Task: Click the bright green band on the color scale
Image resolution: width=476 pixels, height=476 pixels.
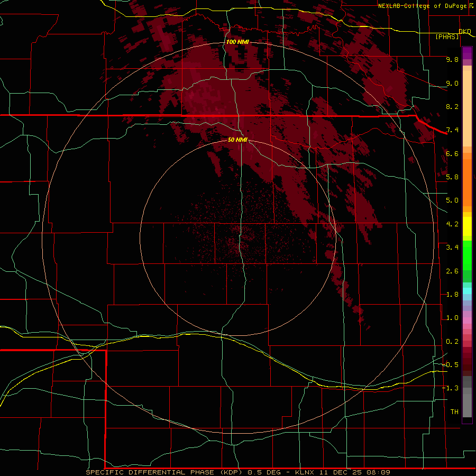Action: coord(467,256)
